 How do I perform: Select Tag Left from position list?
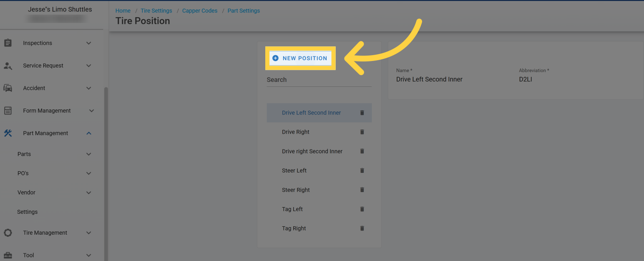click(292, 209)
